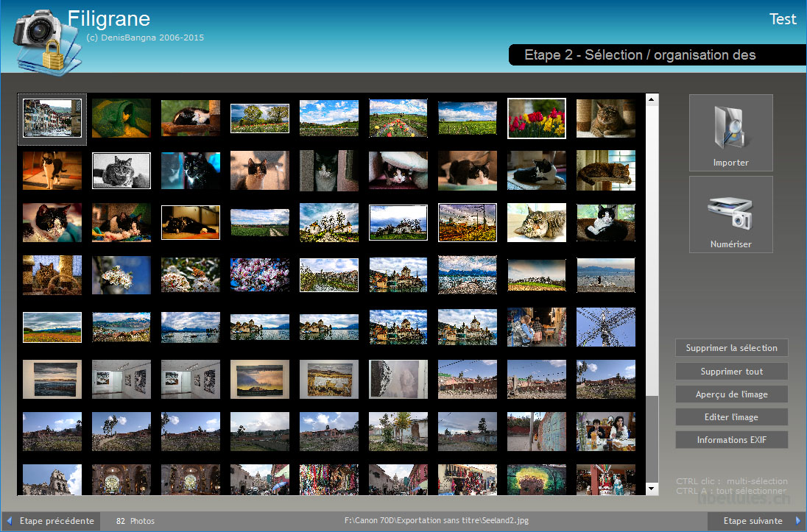Click Supprimer la sélection
This screenshot has height=532, width=807.
731,348
